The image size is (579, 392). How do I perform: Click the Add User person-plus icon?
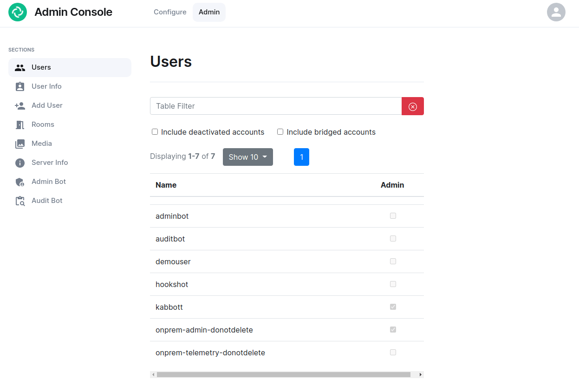20,106
